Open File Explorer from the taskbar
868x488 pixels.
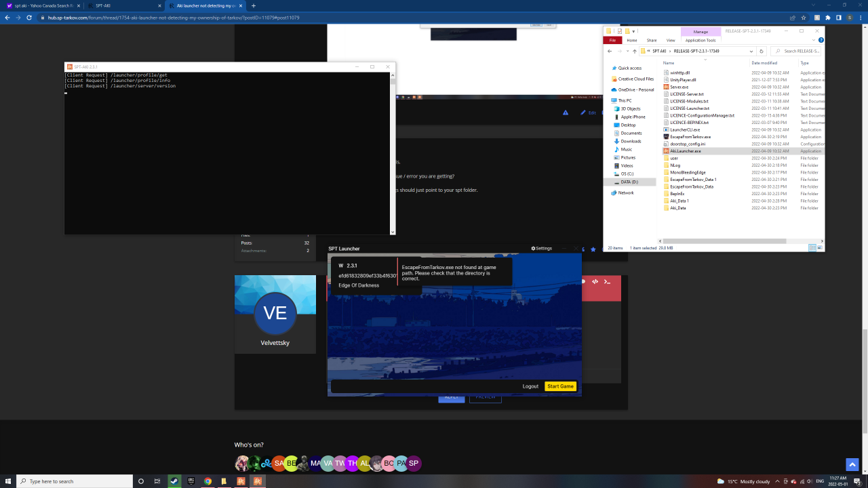coord(224,481)
